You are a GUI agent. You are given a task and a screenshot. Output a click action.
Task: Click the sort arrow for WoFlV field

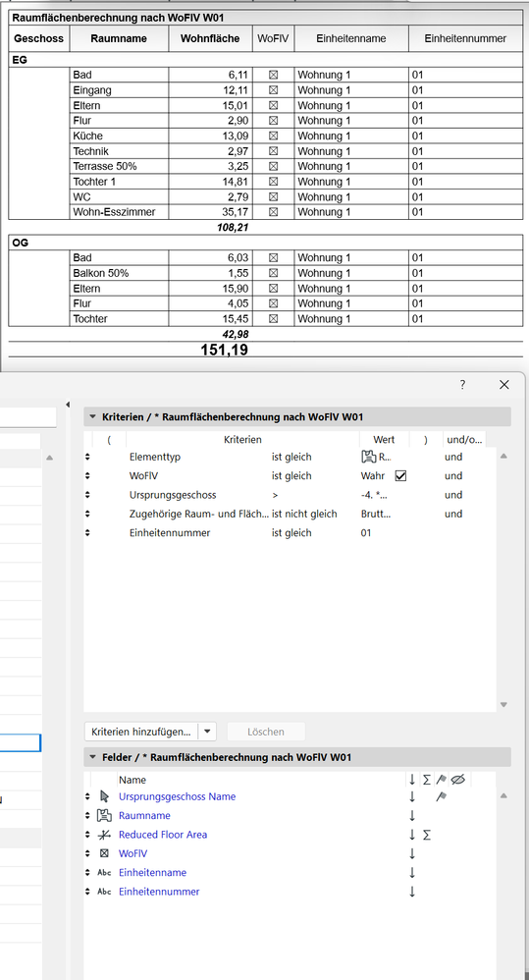(412, 853)
